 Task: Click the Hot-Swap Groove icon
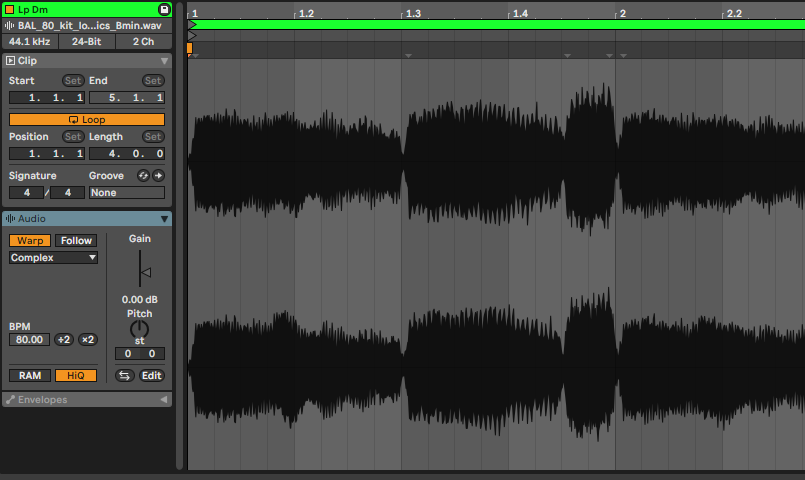point(143,176)
